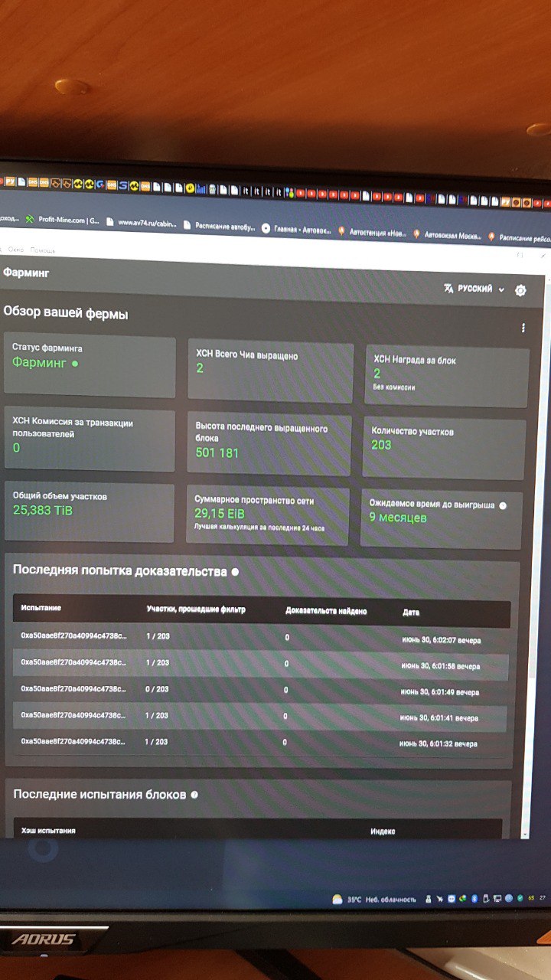551x980 pixels.
Task: Click the blue round tray icon
Action: pos(509,897)
